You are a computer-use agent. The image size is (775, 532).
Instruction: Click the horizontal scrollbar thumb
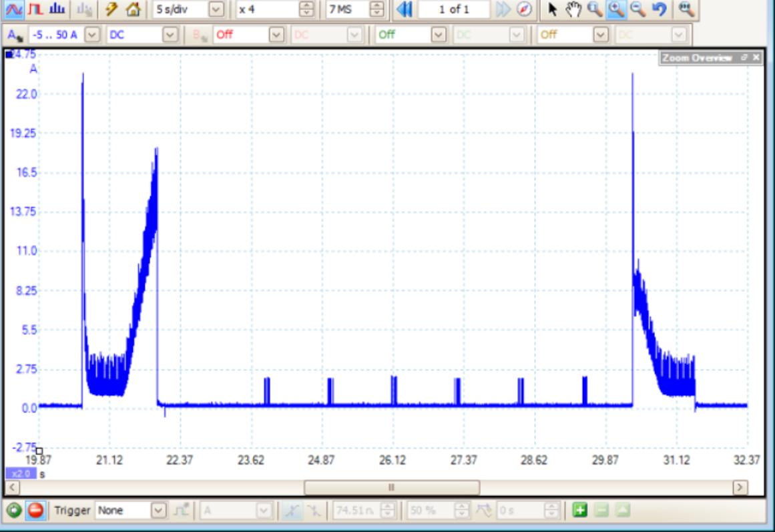point(391,487)
